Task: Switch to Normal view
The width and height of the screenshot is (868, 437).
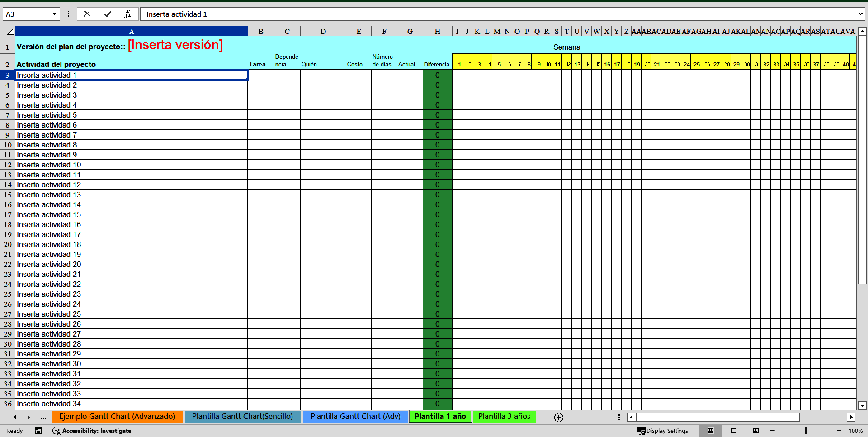Action: [711, 431]
